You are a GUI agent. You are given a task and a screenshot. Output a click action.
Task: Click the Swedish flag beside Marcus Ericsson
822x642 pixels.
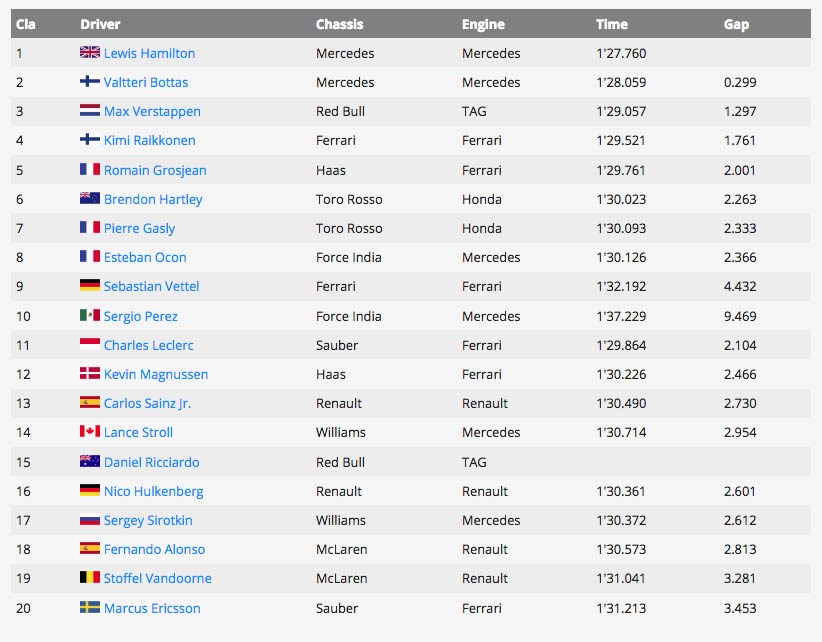point(89,607)
